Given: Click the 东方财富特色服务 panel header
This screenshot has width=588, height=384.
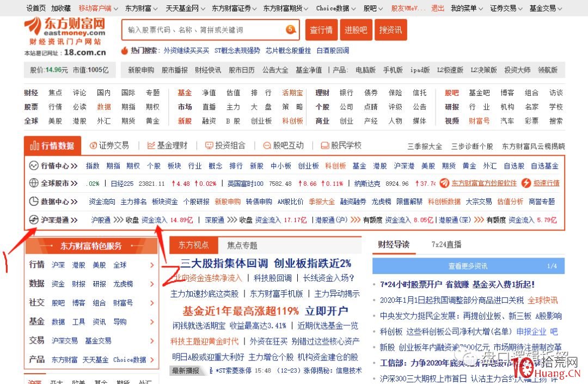Looking at the screenshot, I should 91,246.
